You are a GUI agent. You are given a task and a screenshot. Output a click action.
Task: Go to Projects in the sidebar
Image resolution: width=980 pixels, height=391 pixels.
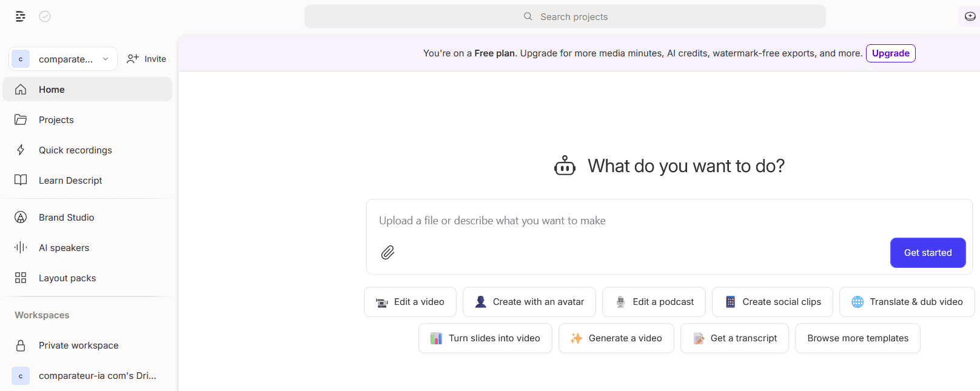(56, 120)
